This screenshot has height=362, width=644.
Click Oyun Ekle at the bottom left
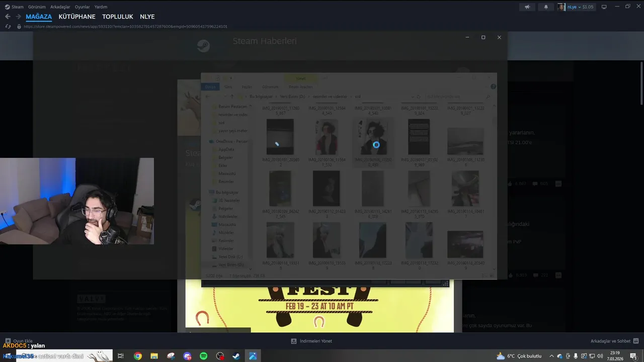pos(19,341)
